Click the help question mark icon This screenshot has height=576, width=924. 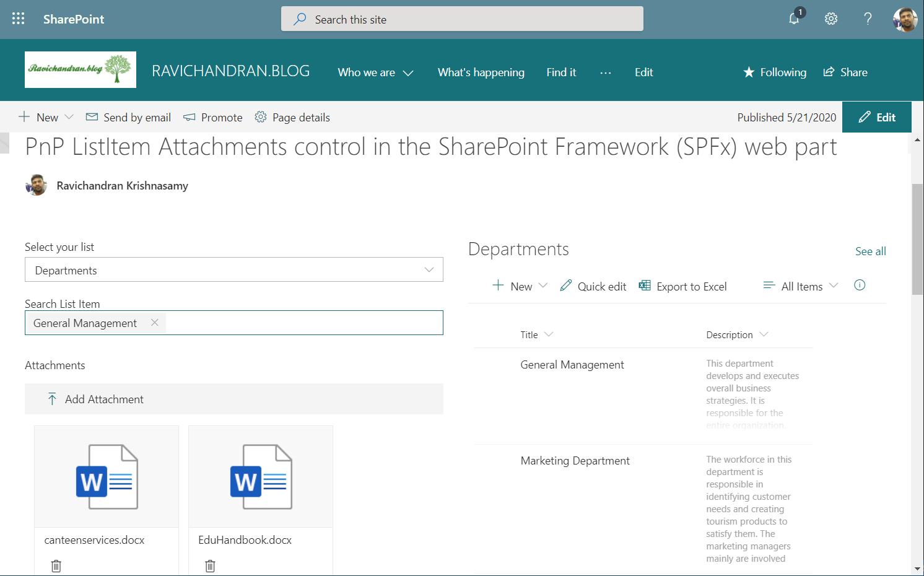click(x=868, y=19)
